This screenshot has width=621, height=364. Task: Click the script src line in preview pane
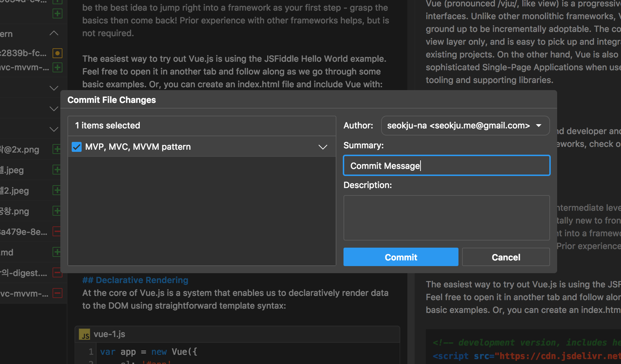527,356
